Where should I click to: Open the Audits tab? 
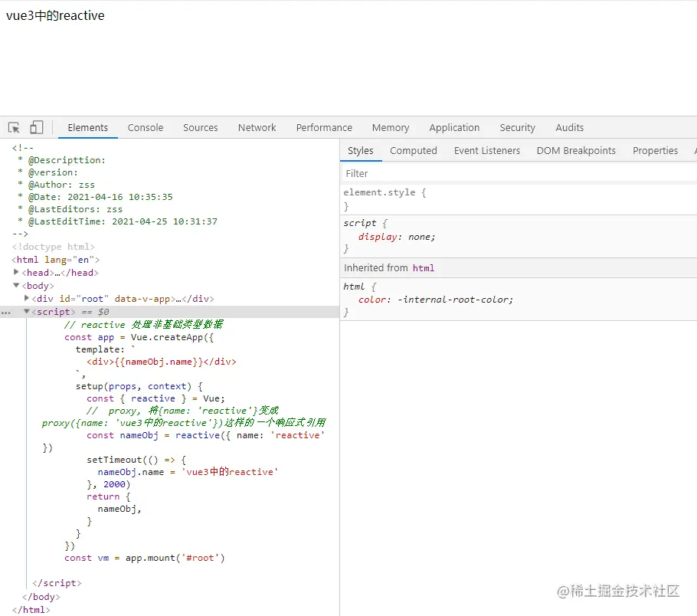(570, 128)
